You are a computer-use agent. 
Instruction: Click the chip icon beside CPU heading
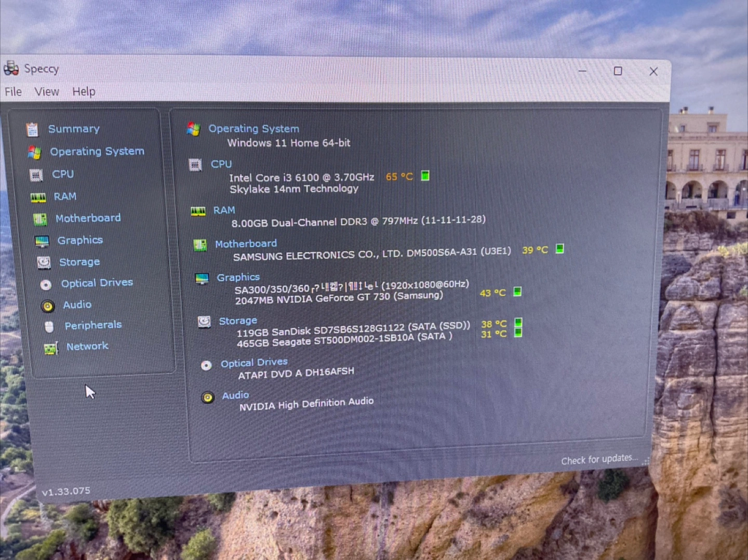(195, 165)
